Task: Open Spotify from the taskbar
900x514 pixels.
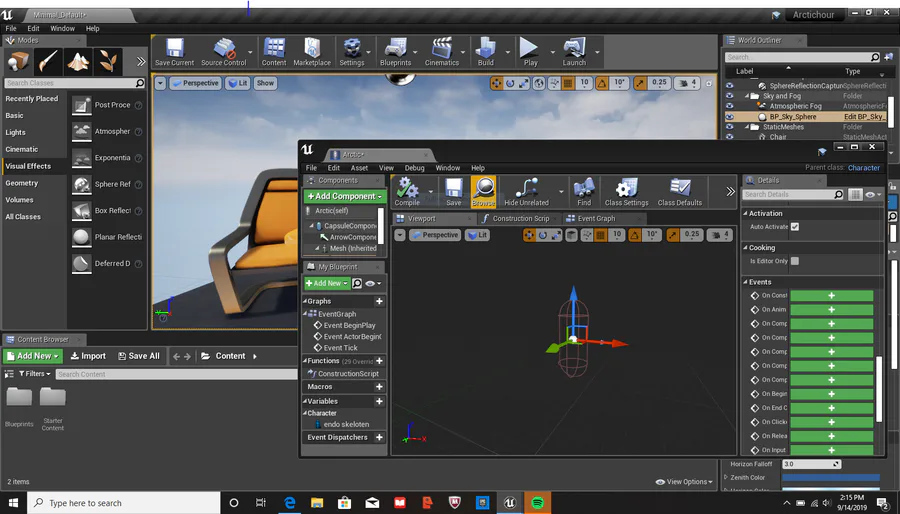Action: 537,503
